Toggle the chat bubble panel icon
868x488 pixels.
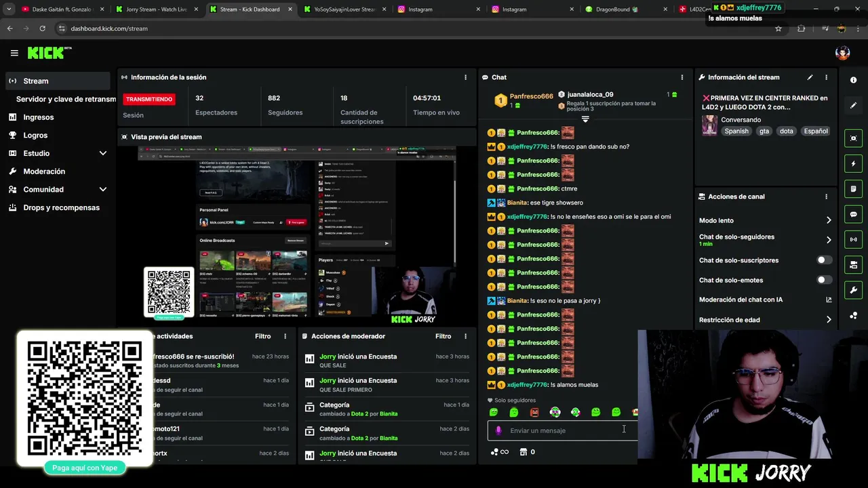coord(853,214)
